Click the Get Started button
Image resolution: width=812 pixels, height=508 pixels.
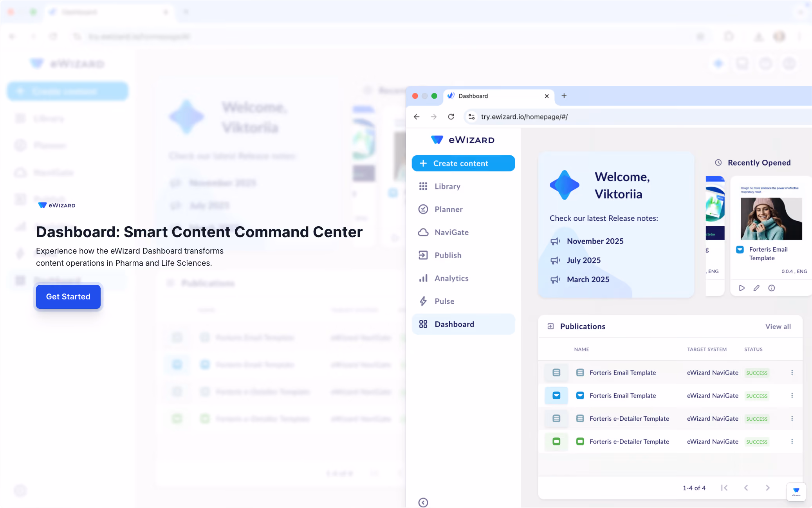click(68, 297)
